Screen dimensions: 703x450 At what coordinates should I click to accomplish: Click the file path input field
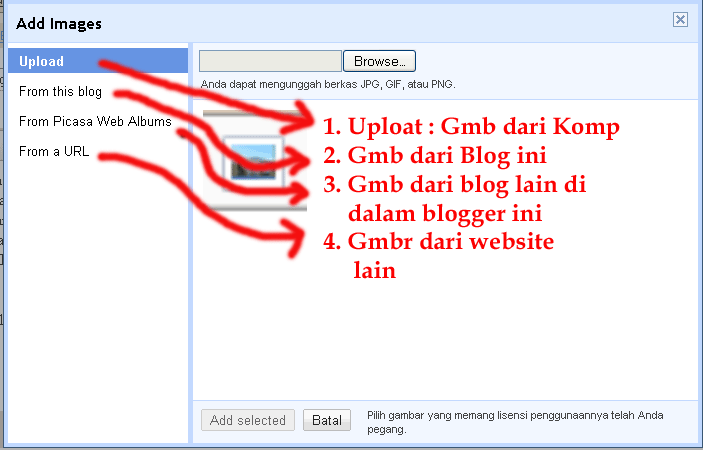[270, 61]
